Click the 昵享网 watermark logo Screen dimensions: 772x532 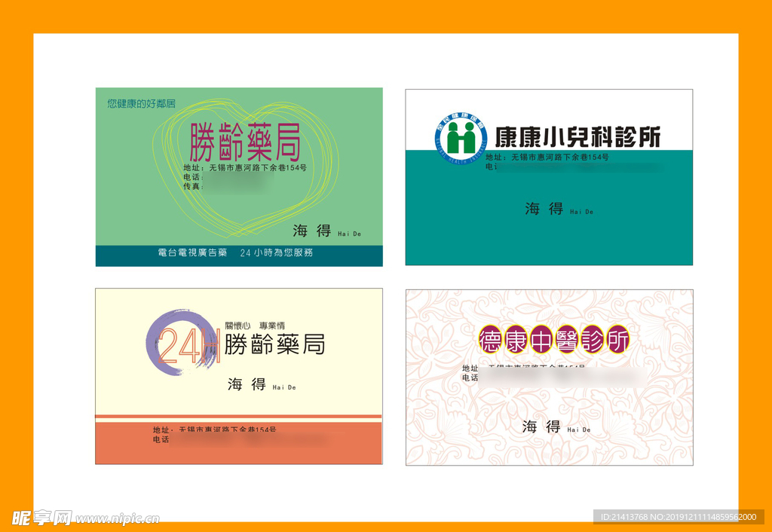[41, 518]
